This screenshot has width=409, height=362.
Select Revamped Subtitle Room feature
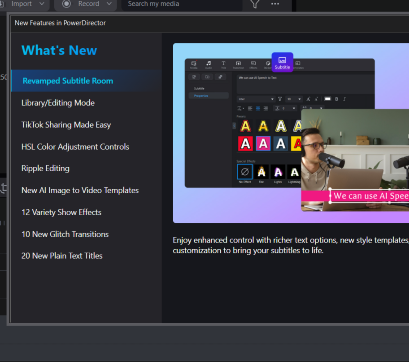point(86,81)
